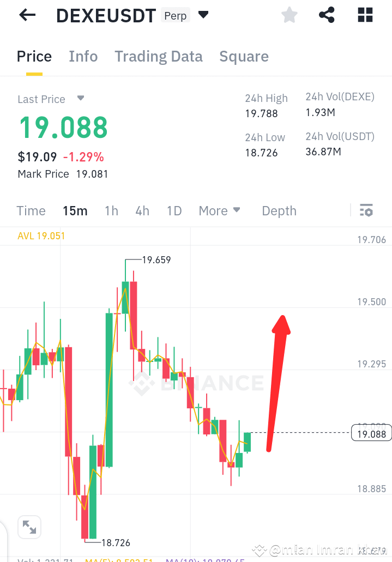Expand the More timeframe dropdown
This screenshot has height=562, width=392.
point(220,210)
